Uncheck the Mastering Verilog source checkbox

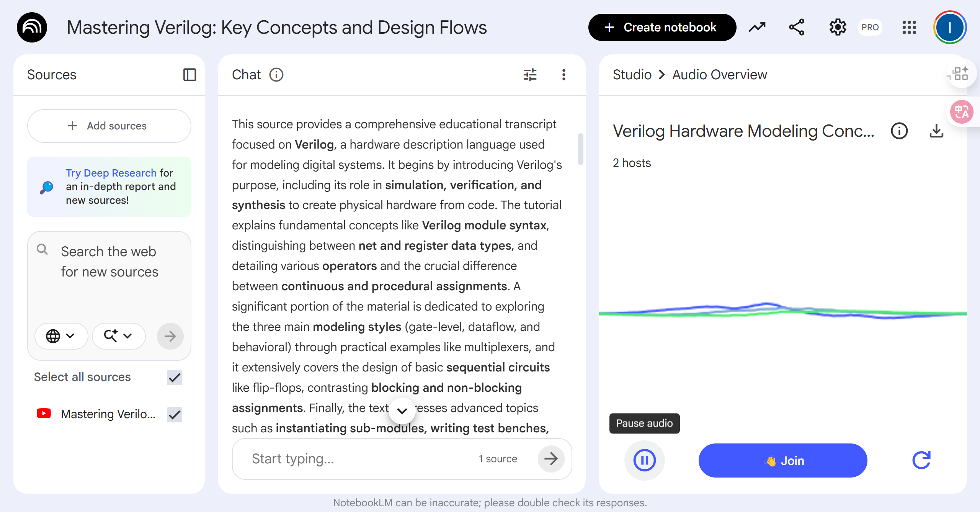175,414
